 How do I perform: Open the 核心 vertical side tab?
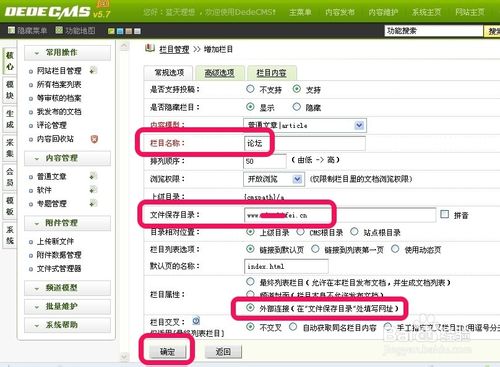tap(10, 61)
